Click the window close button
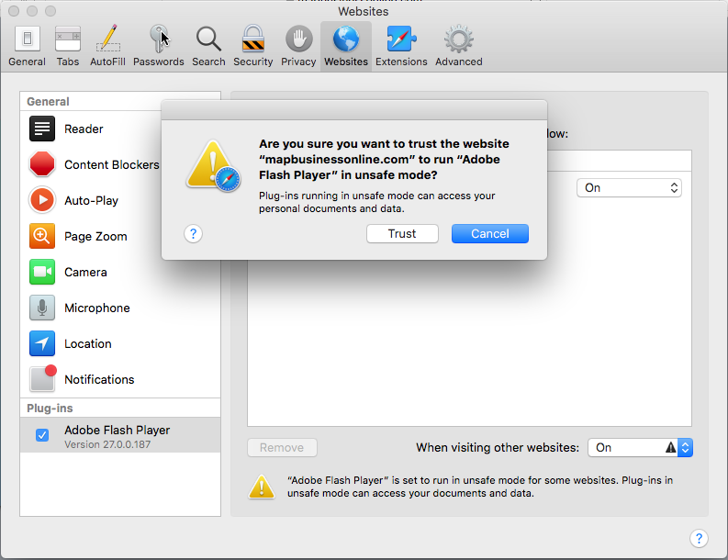 click(x=14, y=11)
